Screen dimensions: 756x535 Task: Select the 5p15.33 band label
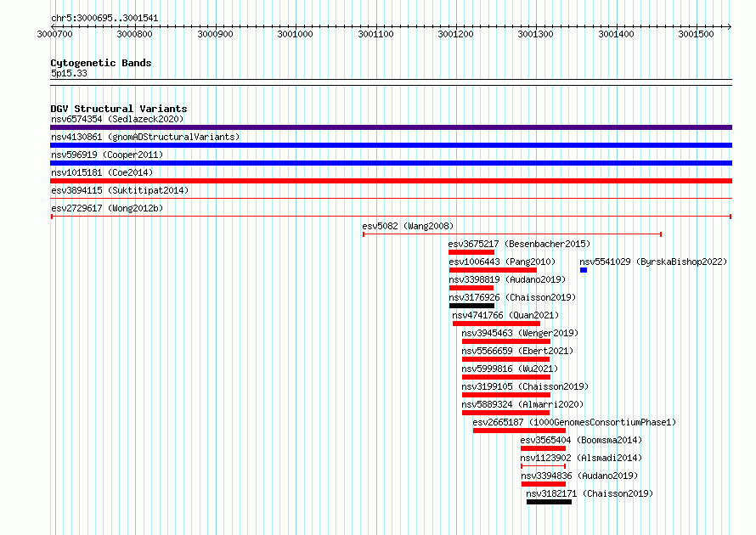coord(69,73)
